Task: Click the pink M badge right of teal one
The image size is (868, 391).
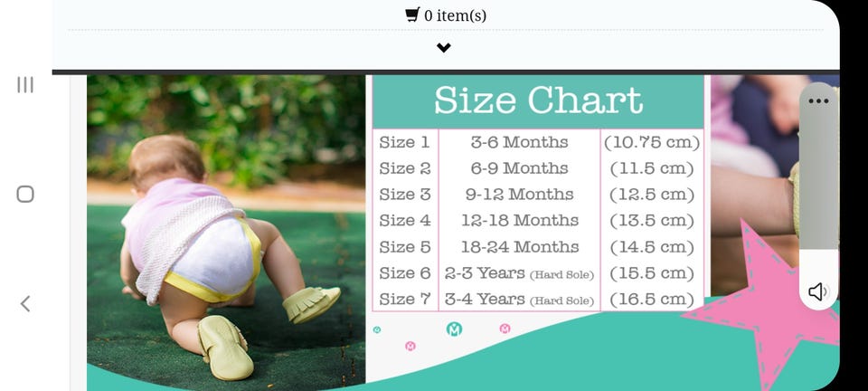Action: [x=505, y=329]
